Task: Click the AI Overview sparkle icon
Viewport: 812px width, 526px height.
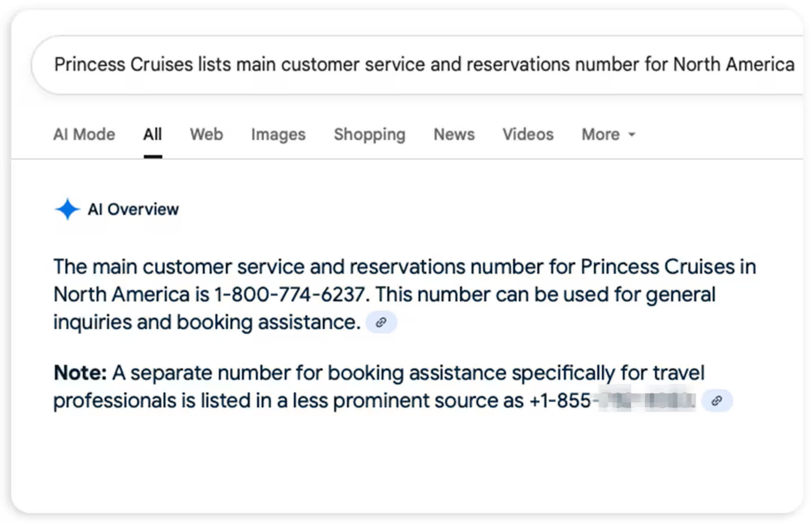Action: (68, 209)
